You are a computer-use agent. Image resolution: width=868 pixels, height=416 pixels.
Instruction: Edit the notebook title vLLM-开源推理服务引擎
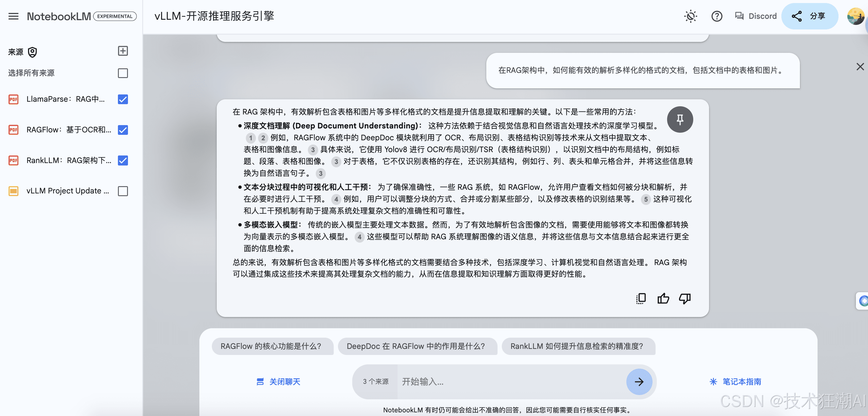[214, 16]
